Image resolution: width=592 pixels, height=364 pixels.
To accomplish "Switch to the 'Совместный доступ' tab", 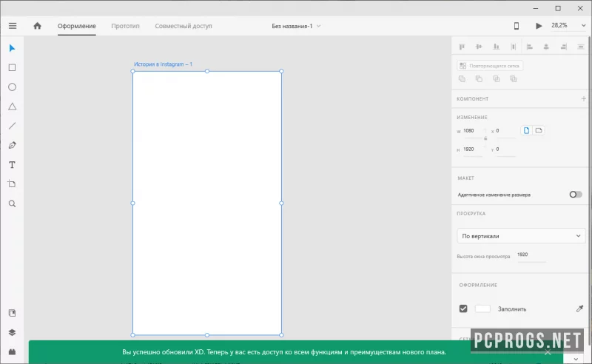I will tap(184, 26).
